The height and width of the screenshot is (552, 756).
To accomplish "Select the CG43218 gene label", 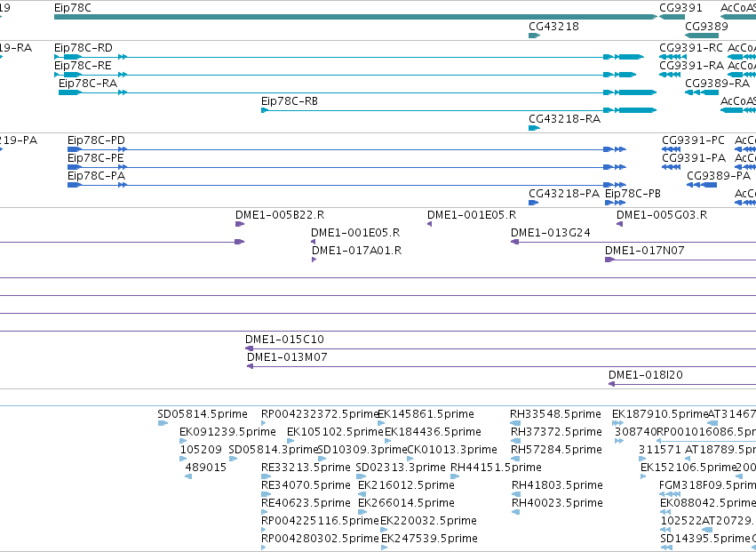I will (554, 26).
